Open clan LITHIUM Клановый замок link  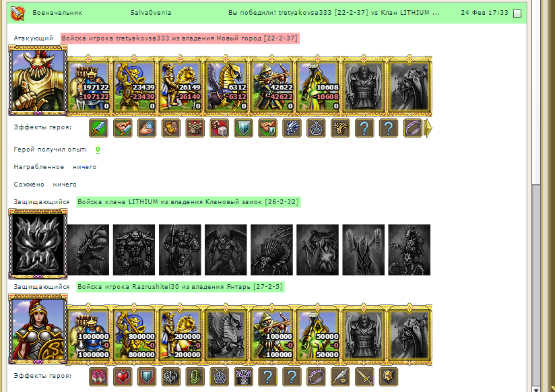[x=189, y=202]
